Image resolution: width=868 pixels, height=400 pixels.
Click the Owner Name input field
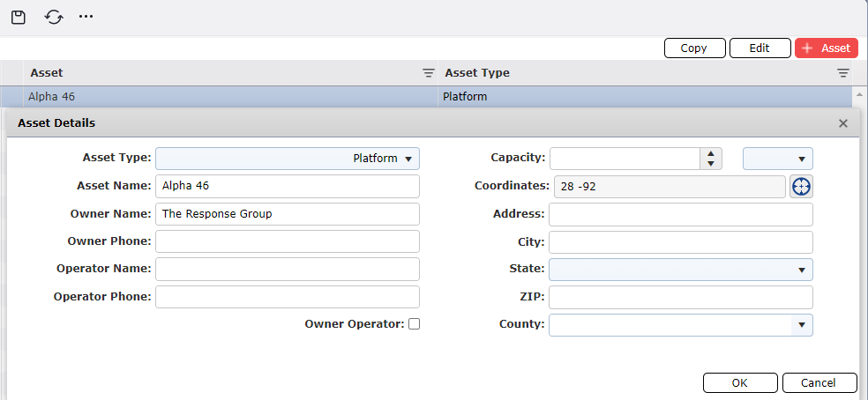[x=288, y=214]
